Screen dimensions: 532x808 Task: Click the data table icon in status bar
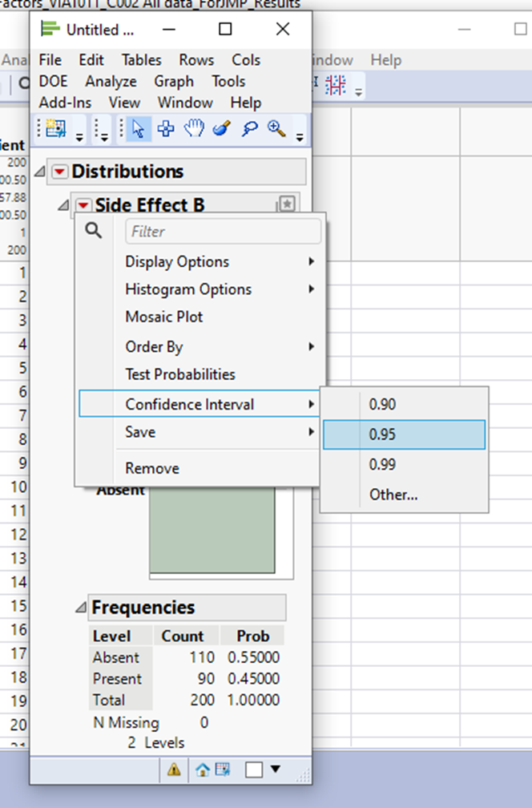(222, 770)
